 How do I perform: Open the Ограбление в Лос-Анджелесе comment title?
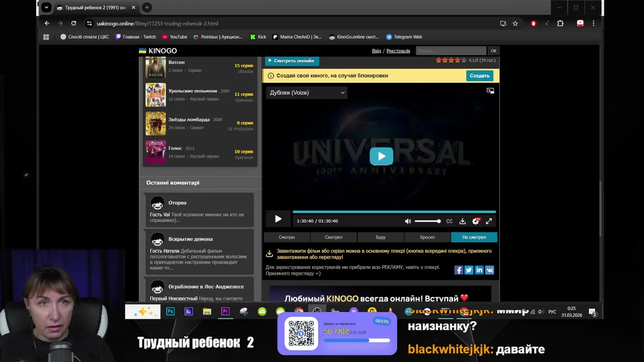tap(206, 287)
